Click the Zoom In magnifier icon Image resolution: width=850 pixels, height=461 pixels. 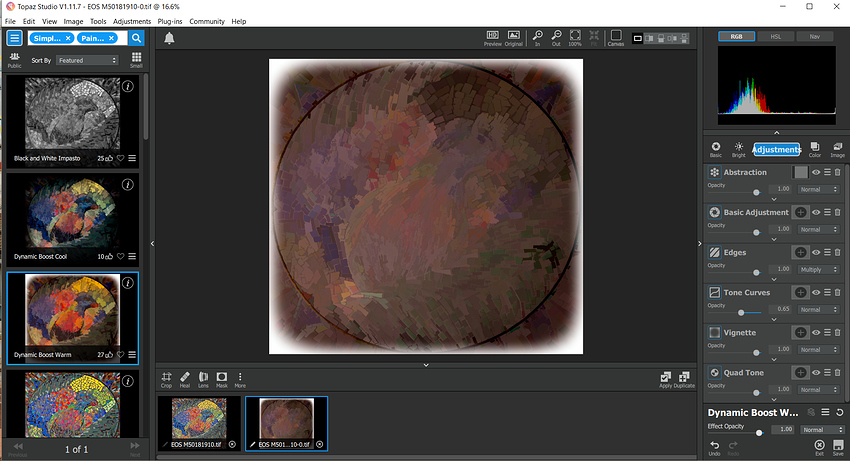click(537, 37)
